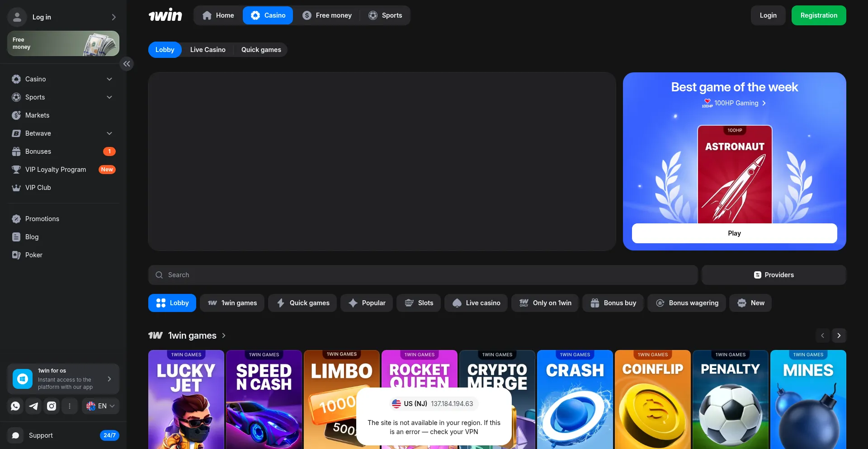Show more social links via three-dots icon
This screenshot has height=449, width=868.
coord(70,406)
